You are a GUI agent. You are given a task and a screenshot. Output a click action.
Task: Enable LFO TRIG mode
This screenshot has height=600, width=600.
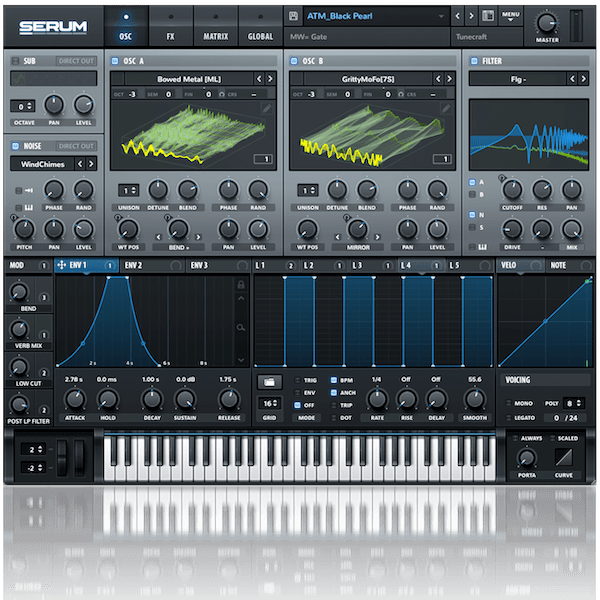297,380
